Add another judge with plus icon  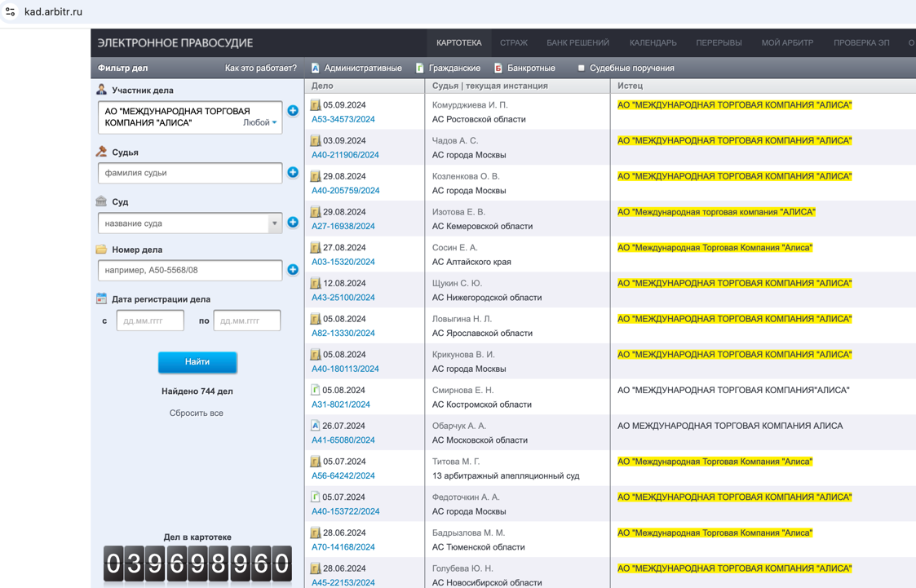point(293,172)
